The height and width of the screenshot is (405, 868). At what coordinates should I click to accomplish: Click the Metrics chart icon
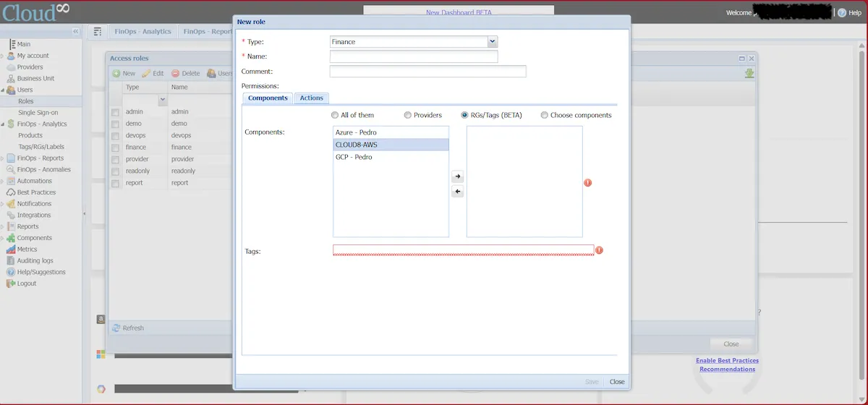(11, 250)
